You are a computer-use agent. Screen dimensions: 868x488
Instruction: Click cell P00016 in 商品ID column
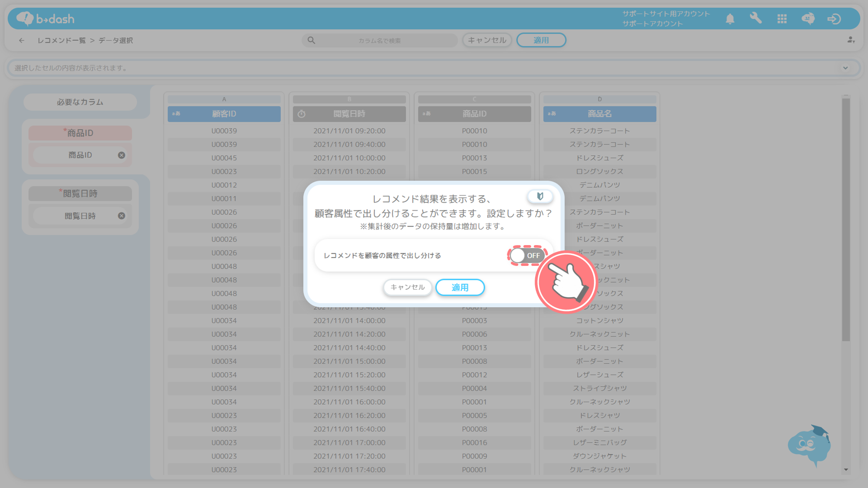[x=474, y=442]
